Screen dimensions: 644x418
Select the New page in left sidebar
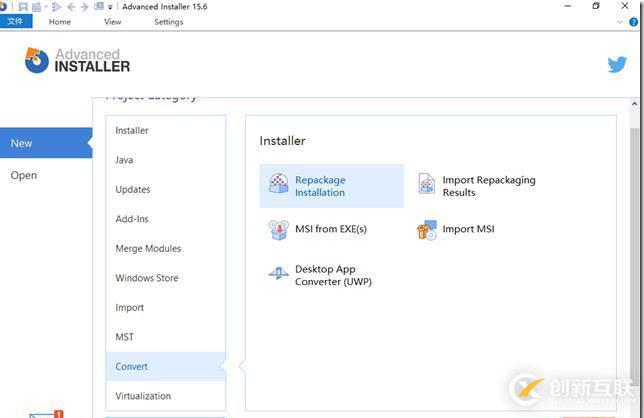(x=46, y=143)
